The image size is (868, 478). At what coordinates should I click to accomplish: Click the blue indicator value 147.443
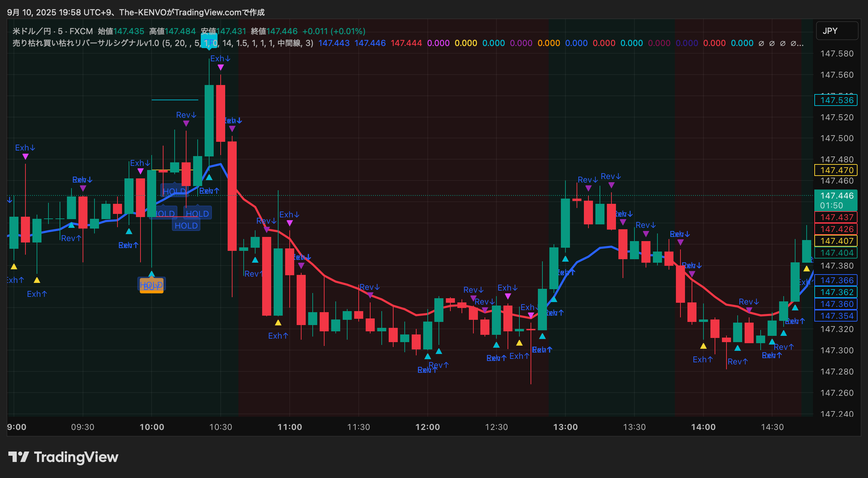pyautogui.click(x=334, y=43)
